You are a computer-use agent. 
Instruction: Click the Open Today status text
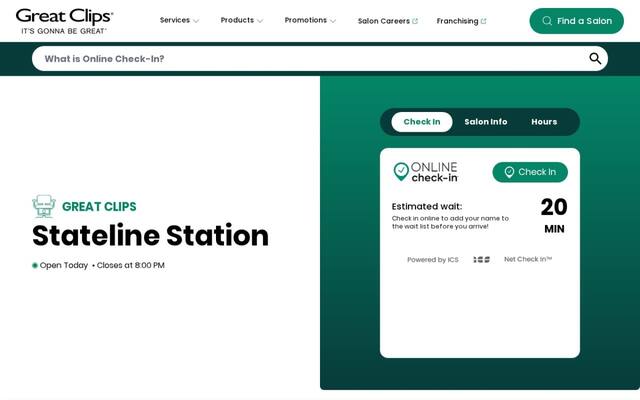point(64,265)
